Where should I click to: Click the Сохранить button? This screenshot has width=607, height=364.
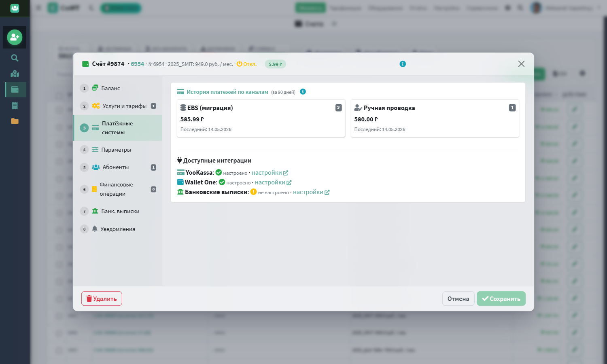(501, 298)
